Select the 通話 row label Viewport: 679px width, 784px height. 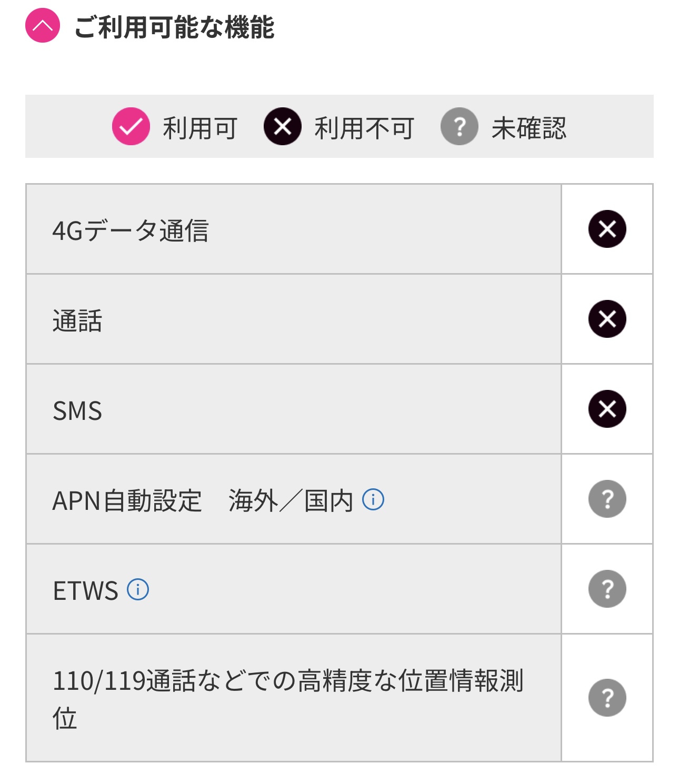click(x=77, y=320)
